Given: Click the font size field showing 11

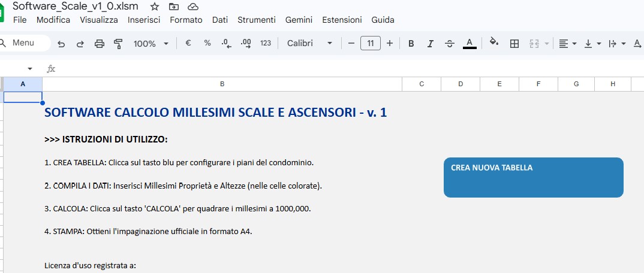Looking at the screenshot, I should point(371,43).
